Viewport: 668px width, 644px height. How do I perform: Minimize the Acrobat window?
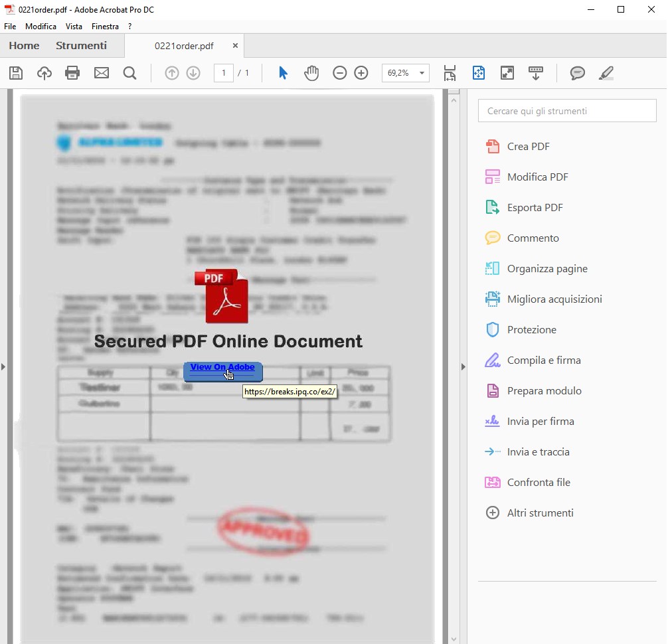[x=590, y=10]
